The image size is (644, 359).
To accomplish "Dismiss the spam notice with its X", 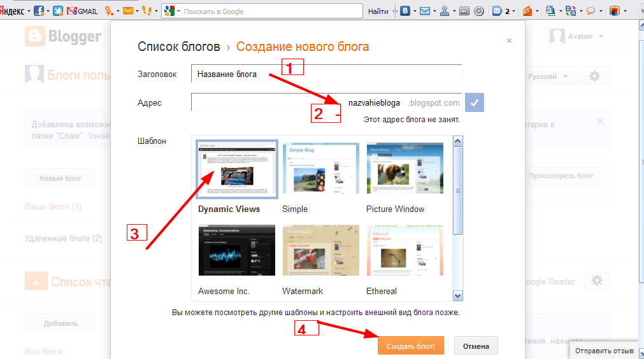I will [600, 121].
